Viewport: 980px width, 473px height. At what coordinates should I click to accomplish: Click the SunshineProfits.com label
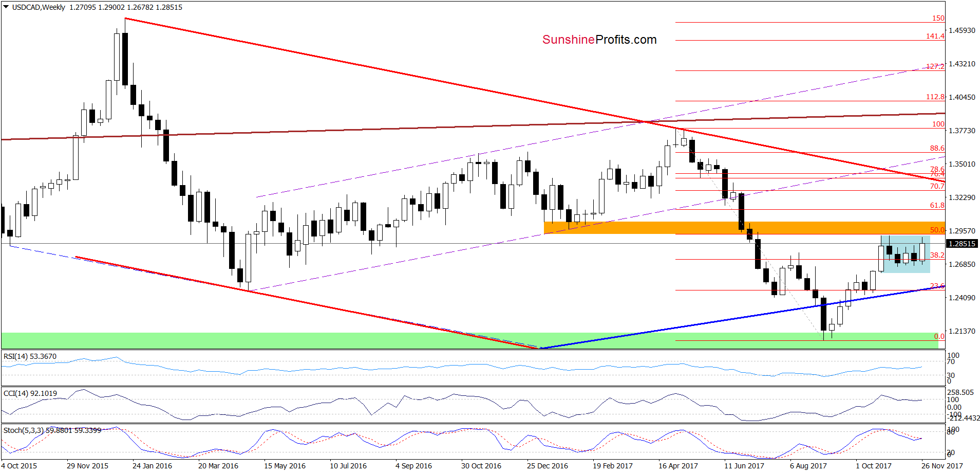click(x=599, y=40)
